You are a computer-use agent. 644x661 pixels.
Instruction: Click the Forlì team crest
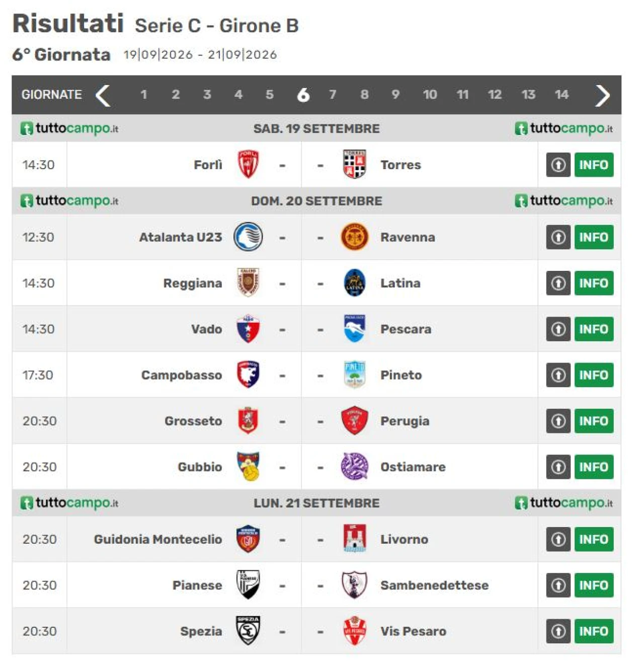[x=248, y=165]
